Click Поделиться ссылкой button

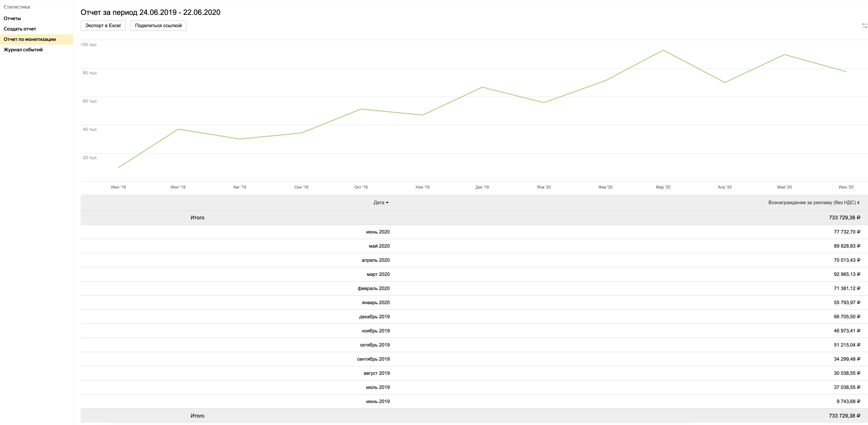[x=158, y=26]
